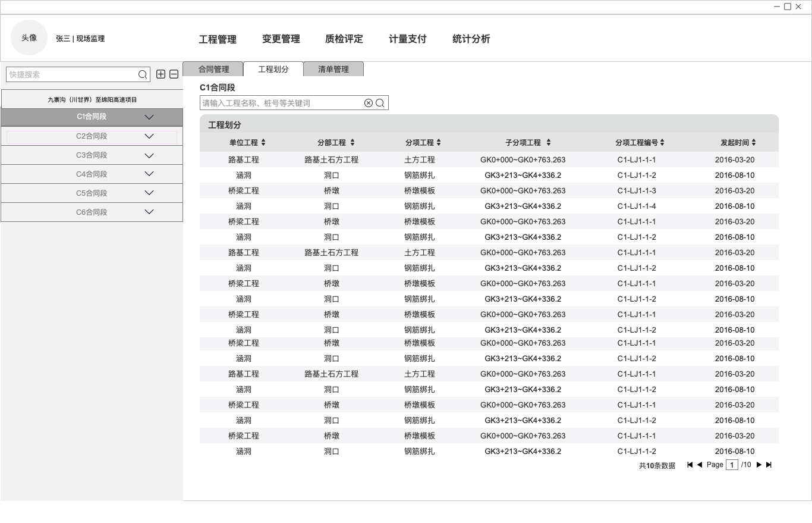Open the 计量支付 menu
Viewport: 812px width, 523px height.
[408, 39]
